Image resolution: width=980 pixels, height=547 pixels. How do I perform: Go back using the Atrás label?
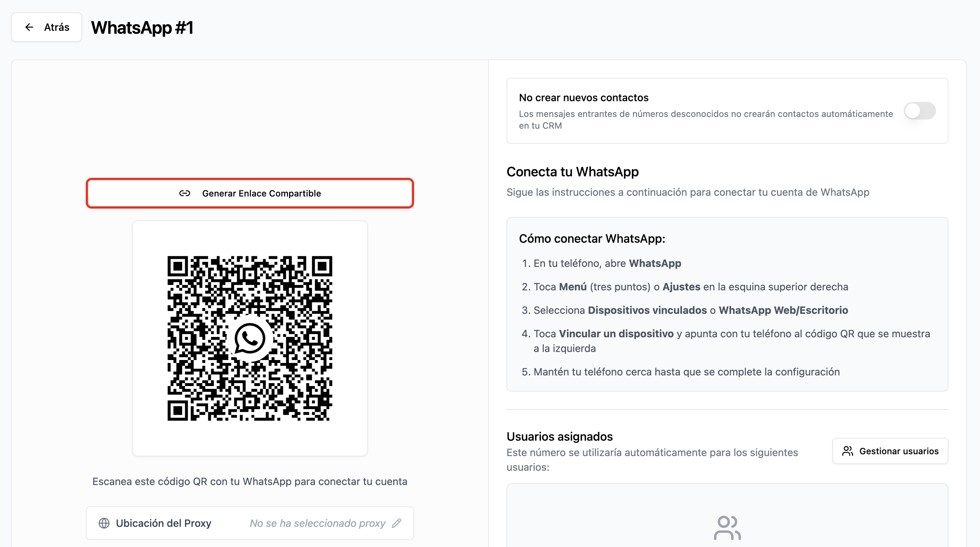pyautogui.click(x=57, y=27)
